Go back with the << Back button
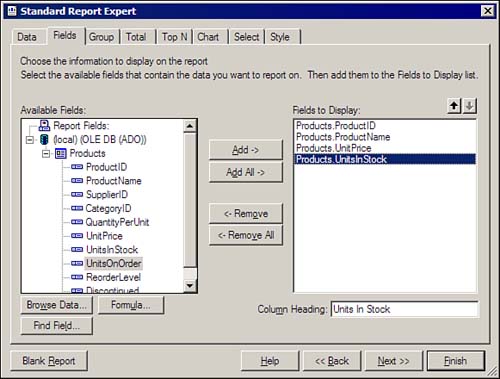The image size is (500, 379). pos(332,361)
